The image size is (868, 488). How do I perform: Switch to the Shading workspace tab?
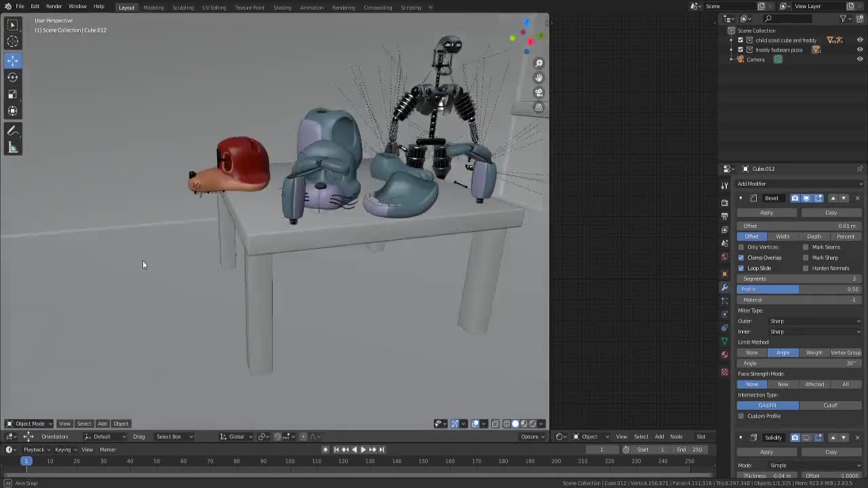[282, 7]
